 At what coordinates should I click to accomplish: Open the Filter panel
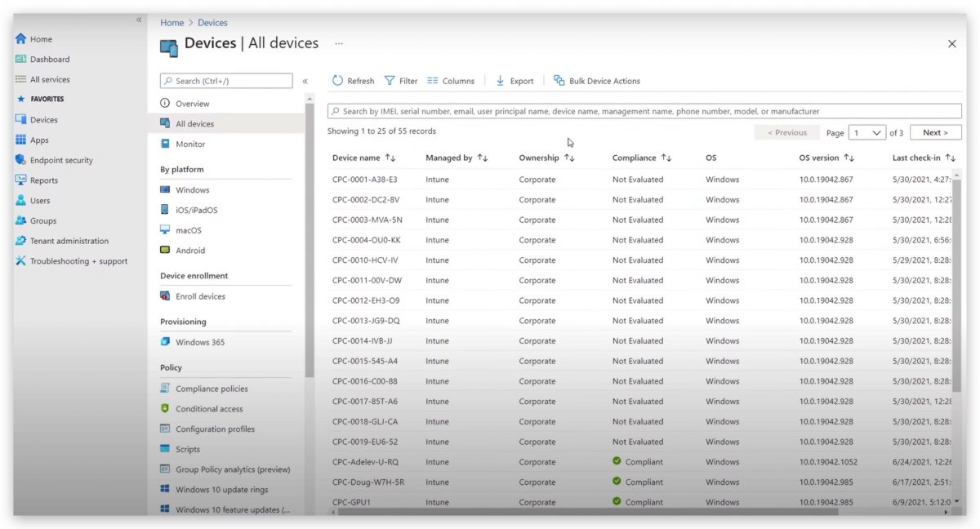click(x=401, y=81)
